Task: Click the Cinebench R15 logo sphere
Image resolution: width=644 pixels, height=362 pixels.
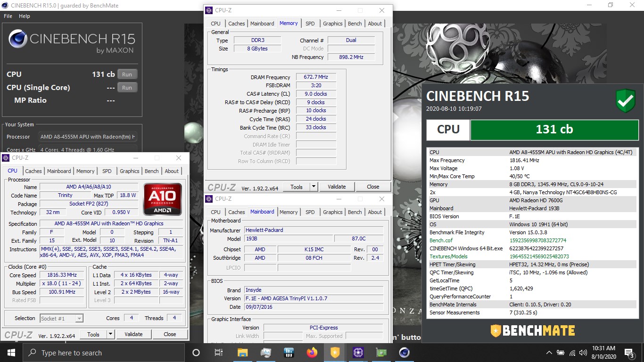Action: pos(17,39)
